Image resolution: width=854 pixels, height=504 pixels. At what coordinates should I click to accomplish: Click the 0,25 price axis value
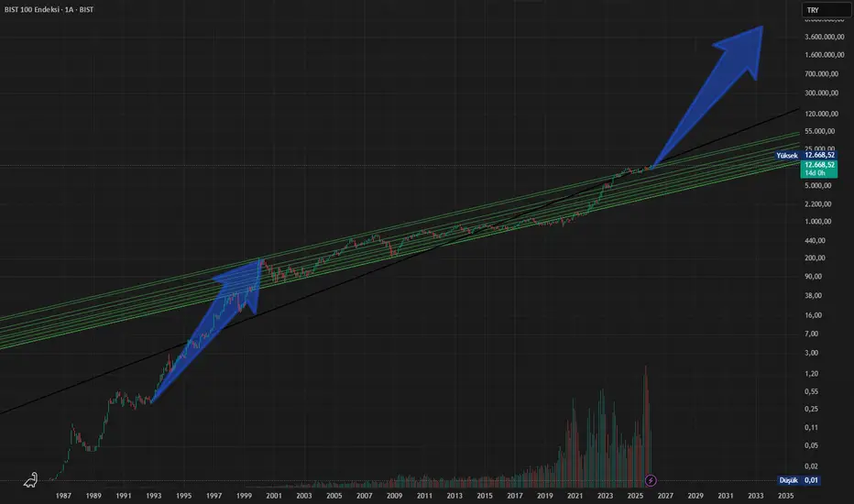[812, 410]
